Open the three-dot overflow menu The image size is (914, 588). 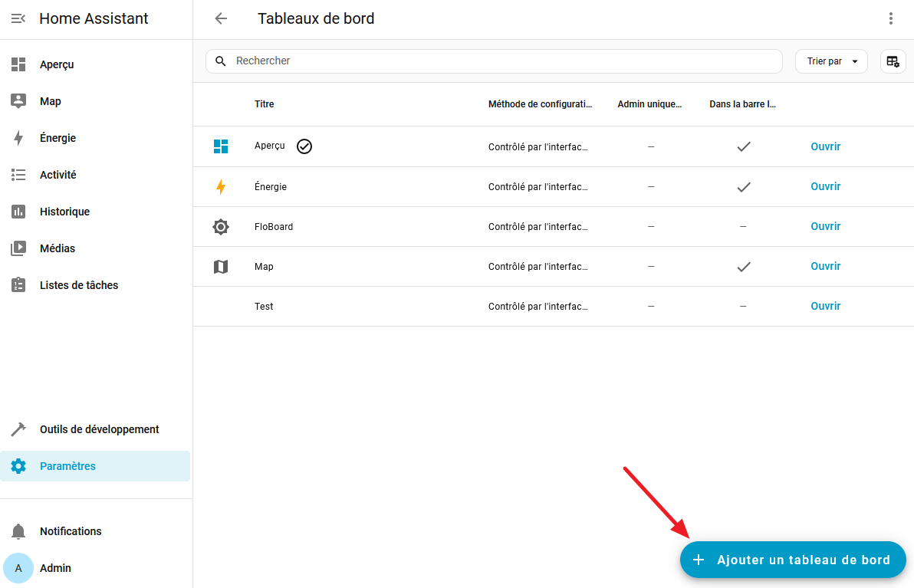tap(890, 18)
